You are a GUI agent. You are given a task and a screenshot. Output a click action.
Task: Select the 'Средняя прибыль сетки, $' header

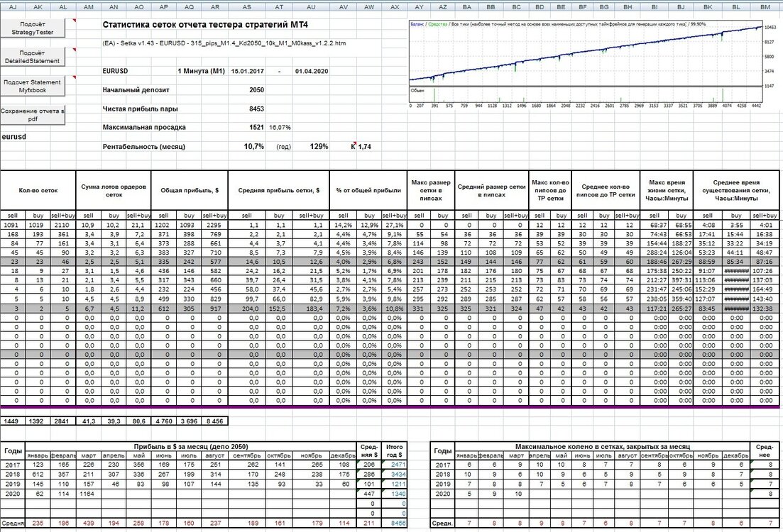[x=279, y=190]
